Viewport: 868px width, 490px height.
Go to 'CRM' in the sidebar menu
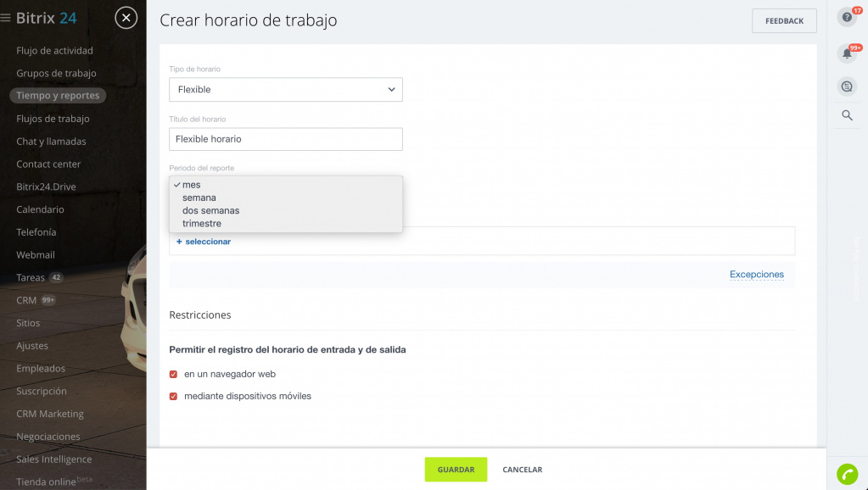point(26,300)
